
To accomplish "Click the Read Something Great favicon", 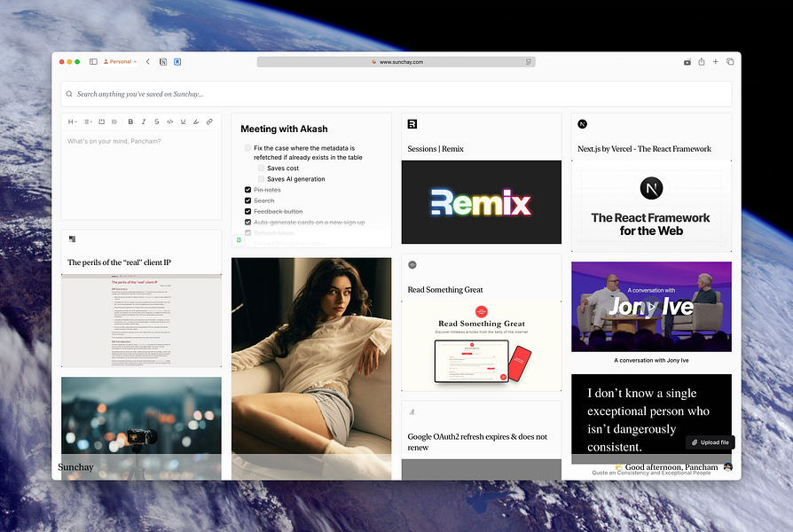I will 412,264.
